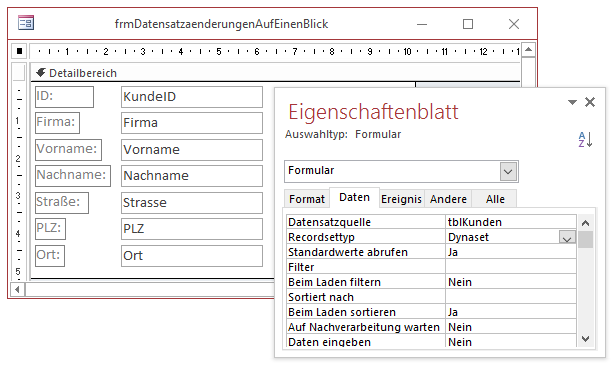The width and height of the screenshot is (613, 365).
Task: Select the Strasse text box control
Action: 192,203
